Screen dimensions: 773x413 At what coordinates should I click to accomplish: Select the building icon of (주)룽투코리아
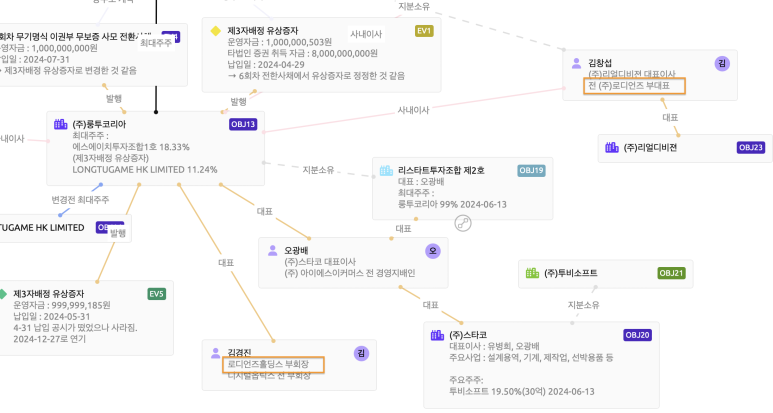pyautogui.click(x=61, y=124)
